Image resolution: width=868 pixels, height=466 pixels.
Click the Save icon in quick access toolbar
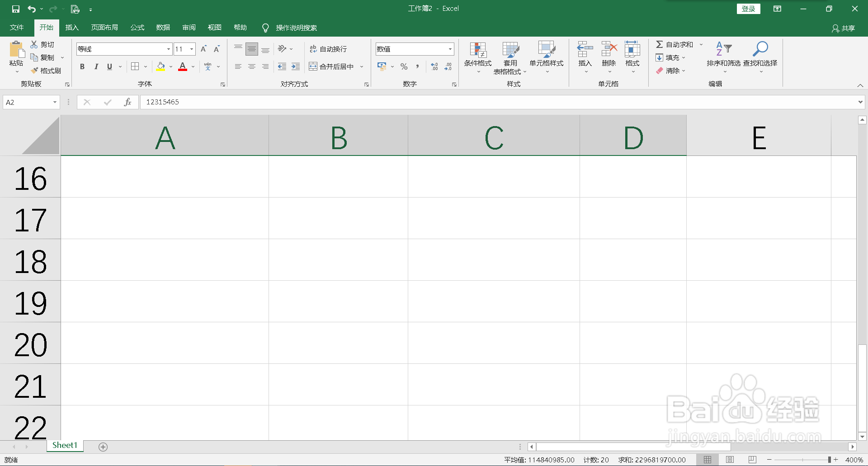click(x=16, y=9)
